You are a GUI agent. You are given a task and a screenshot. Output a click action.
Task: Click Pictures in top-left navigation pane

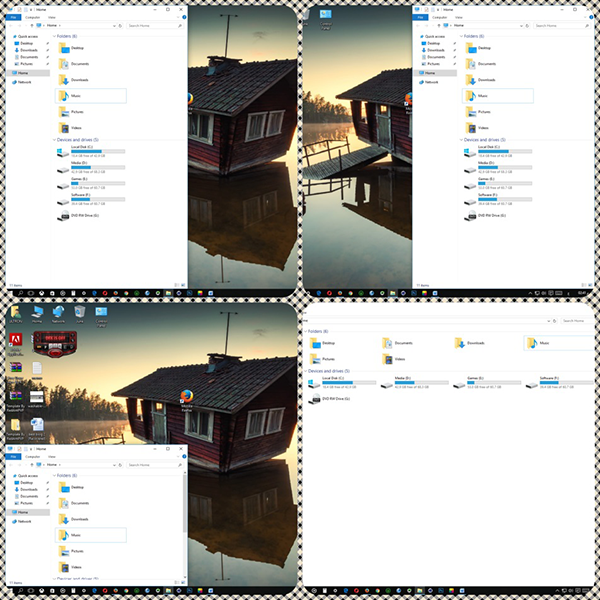point(24,64)
